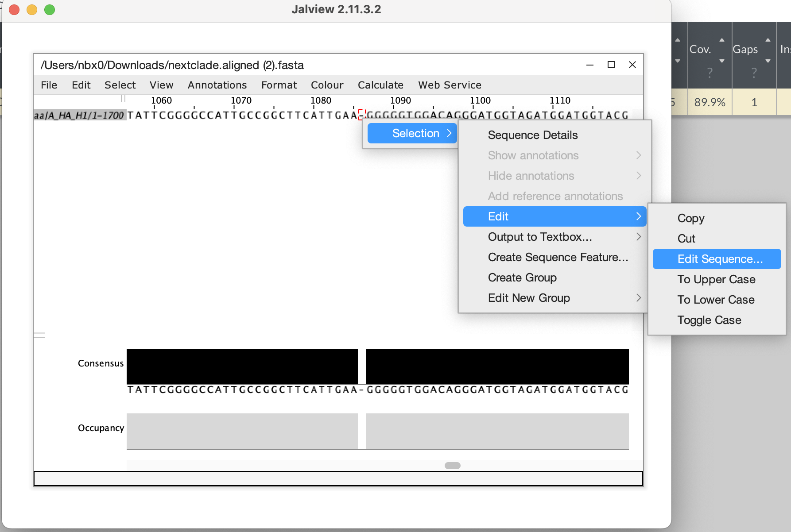Choose Toggle Case in the submenu
The image size is (791, 532).
[x=709, y=320]
